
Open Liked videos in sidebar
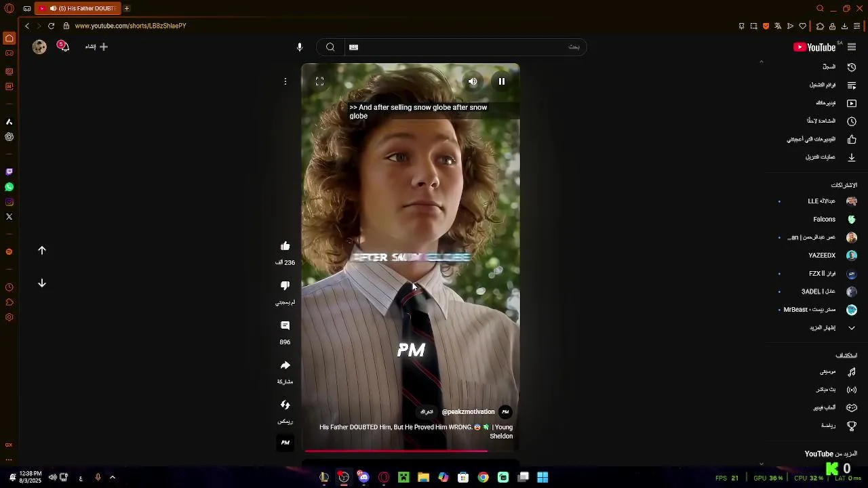[822, 139]
